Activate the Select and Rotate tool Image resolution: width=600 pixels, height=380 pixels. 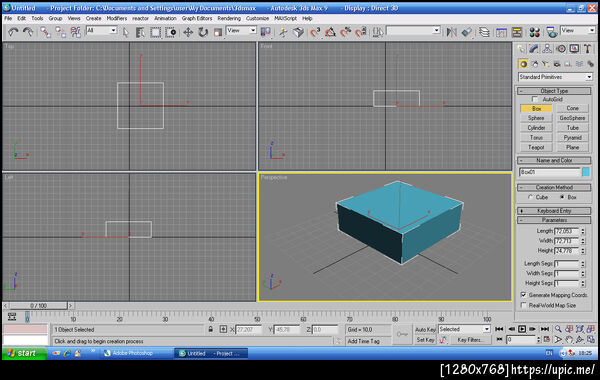tap(203, 33)
